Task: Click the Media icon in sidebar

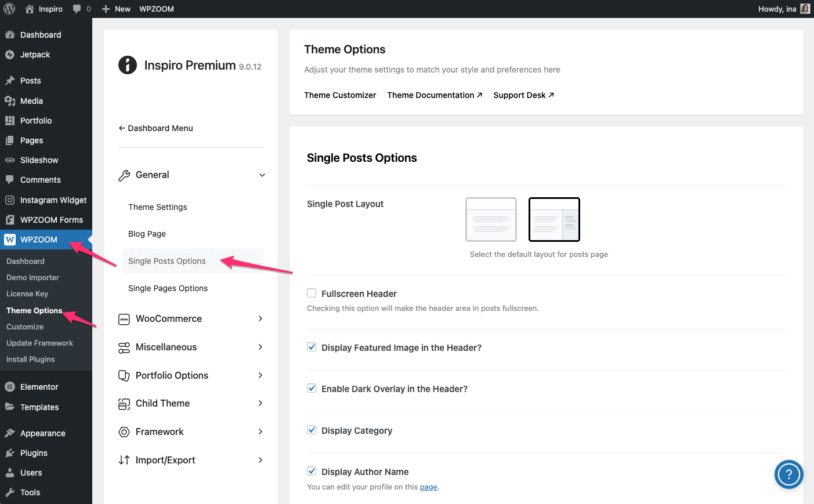Action: click(x=10, y=101)
